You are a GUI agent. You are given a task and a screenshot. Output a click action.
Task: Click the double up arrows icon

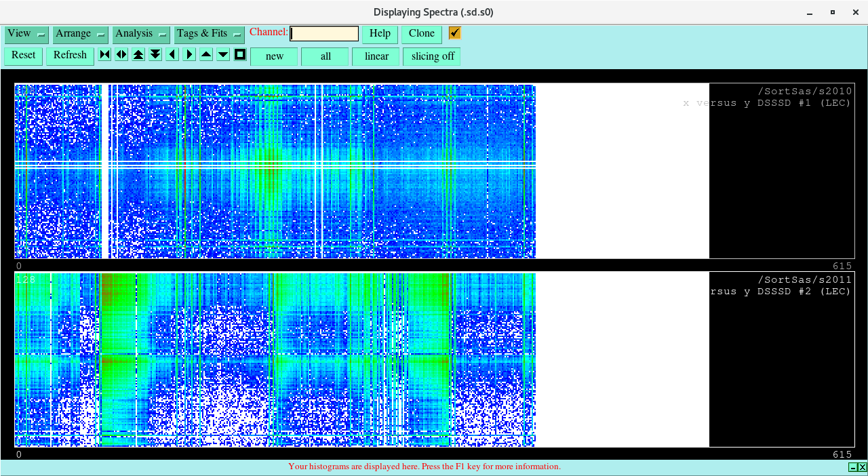click(138, 55)
